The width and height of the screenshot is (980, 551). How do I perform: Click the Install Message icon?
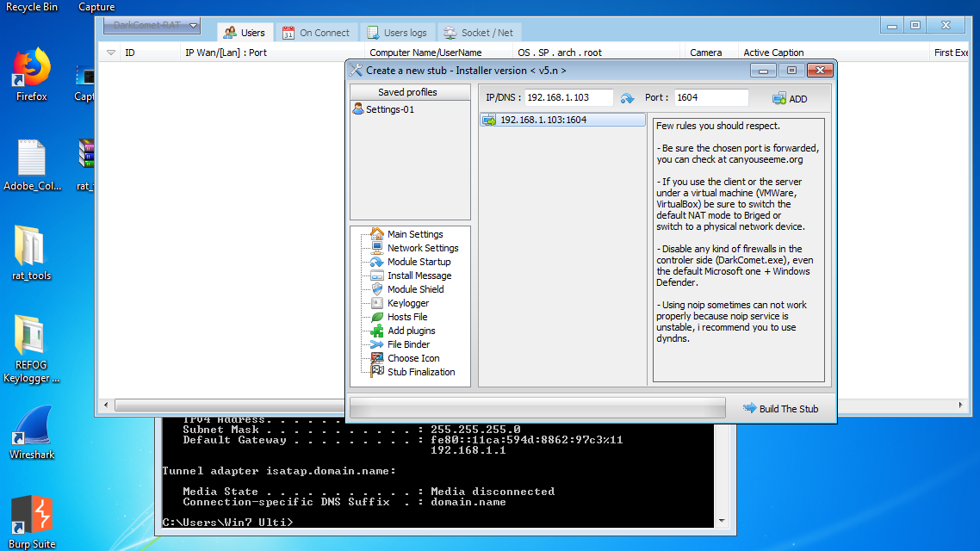tap(377, 275)
